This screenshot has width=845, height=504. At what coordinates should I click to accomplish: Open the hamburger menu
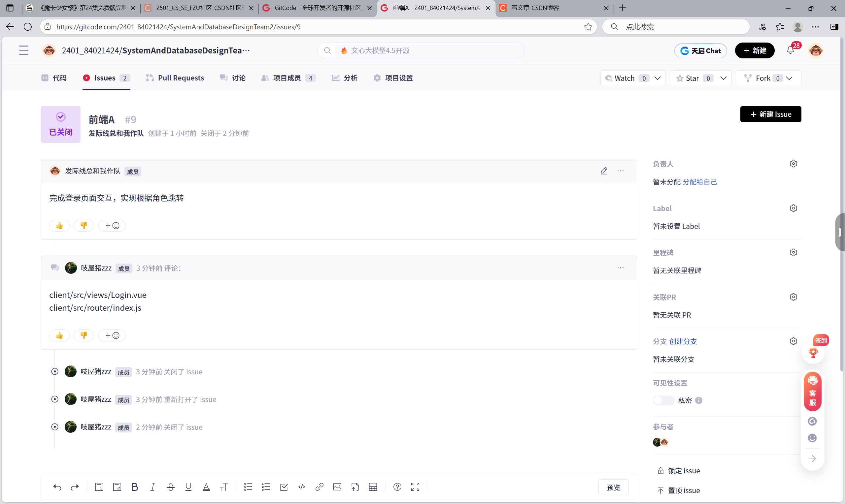24,50
